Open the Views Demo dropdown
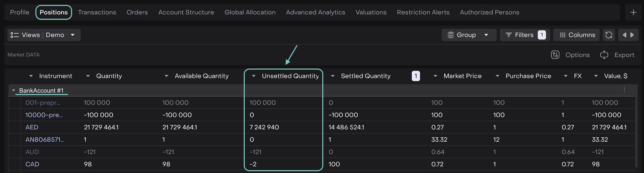Image resolution: width=644 pixels, height=173 pixels. (x=44, y=35)
